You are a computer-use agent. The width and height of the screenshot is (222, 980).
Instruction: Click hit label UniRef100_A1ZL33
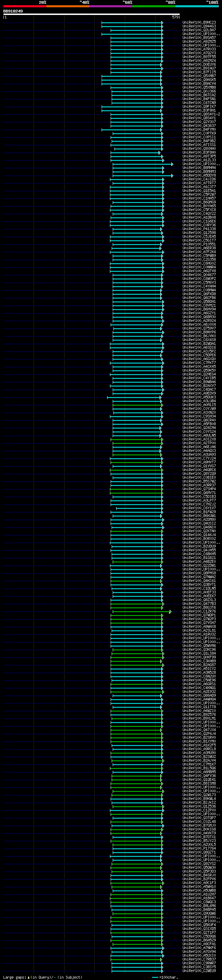coord(199,160)
